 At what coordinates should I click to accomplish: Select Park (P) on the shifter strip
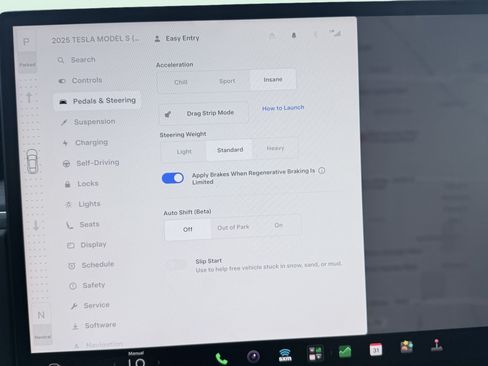coord(26,42)
